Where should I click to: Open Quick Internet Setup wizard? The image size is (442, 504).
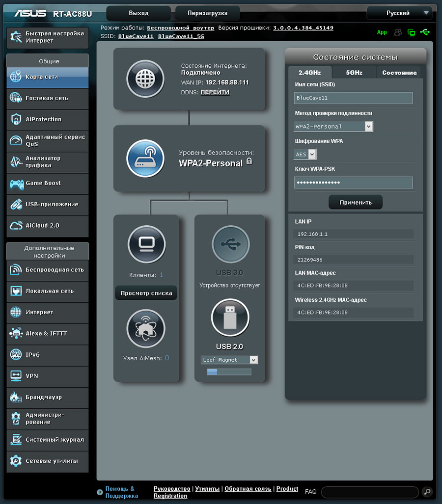click(48, 37)
